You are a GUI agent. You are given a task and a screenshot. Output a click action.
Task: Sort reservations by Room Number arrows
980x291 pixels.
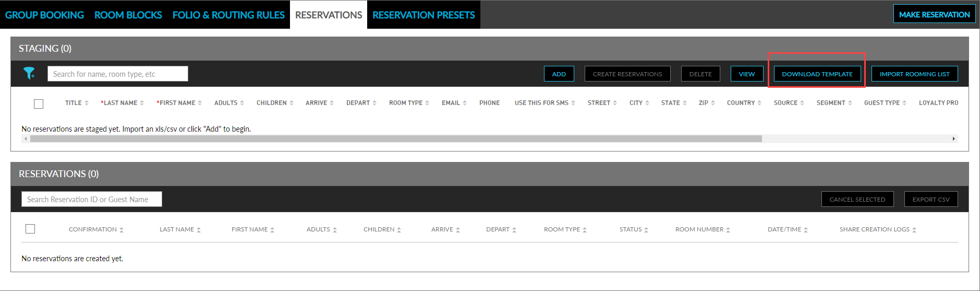tap(728, 230)
